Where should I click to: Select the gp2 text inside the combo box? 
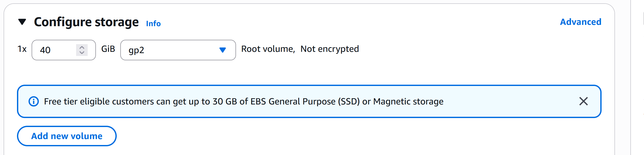point(136,50)
